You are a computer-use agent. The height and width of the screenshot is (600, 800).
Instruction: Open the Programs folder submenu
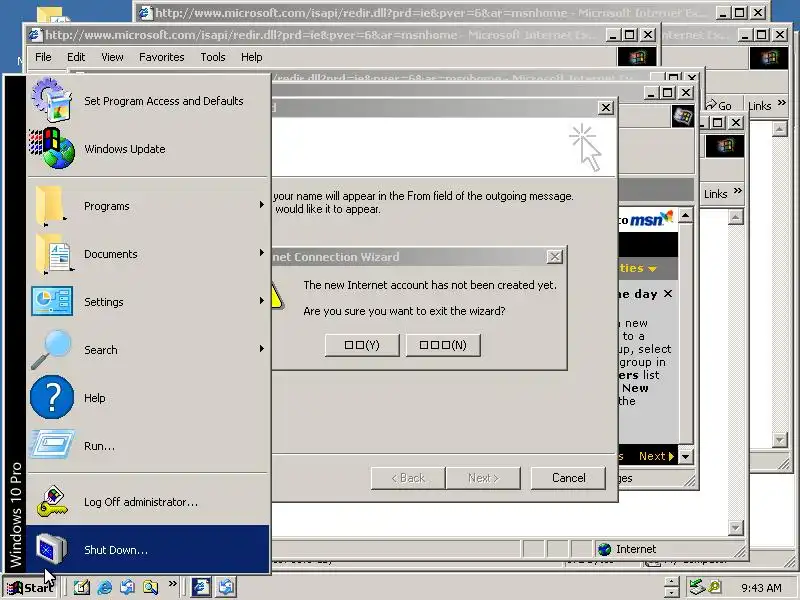148,206
